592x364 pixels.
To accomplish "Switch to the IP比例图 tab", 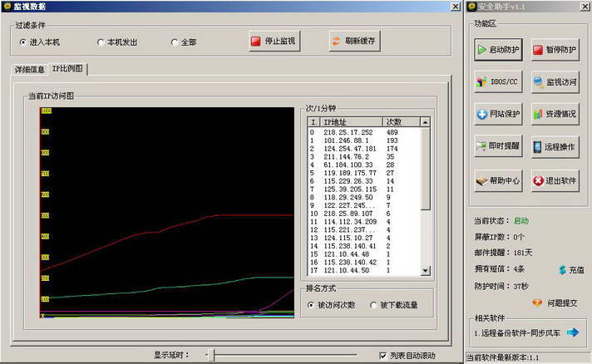I will click(68, 68).
